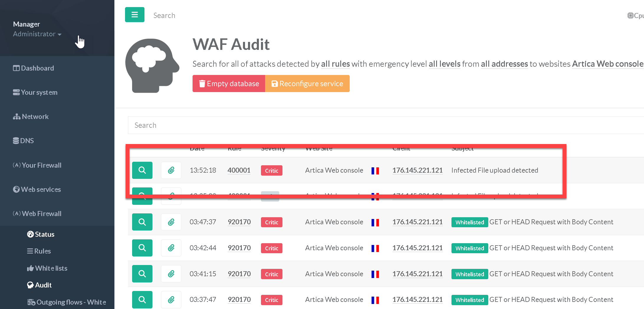
Task: Click the paperclip icon for the 03:42:44 event
Action: 171,248
